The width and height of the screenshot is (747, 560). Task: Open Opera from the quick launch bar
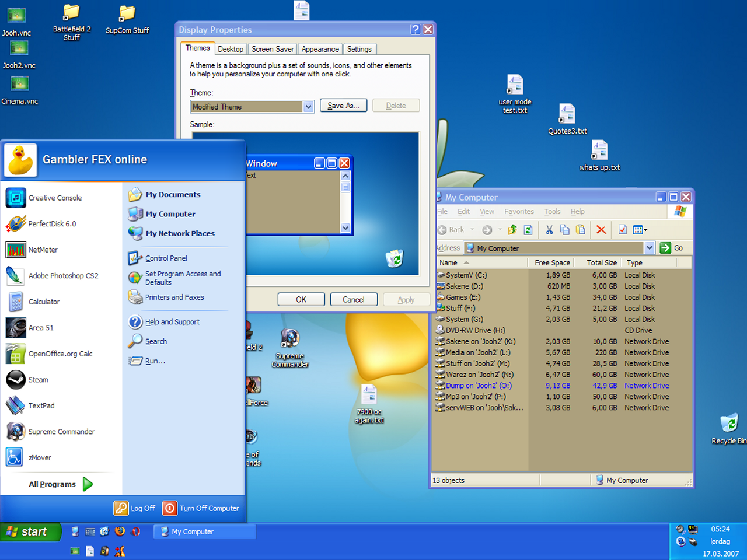(136, 531)
